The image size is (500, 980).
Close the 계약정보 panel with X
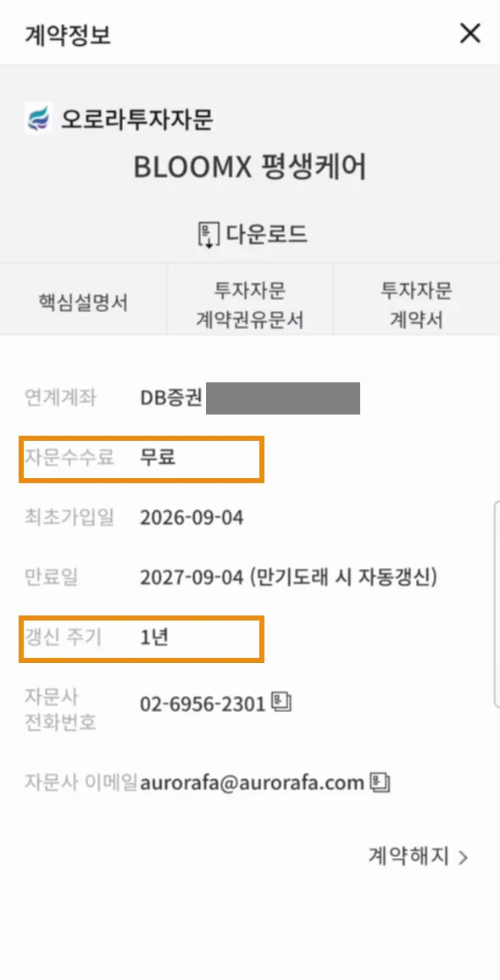point(469,34)
